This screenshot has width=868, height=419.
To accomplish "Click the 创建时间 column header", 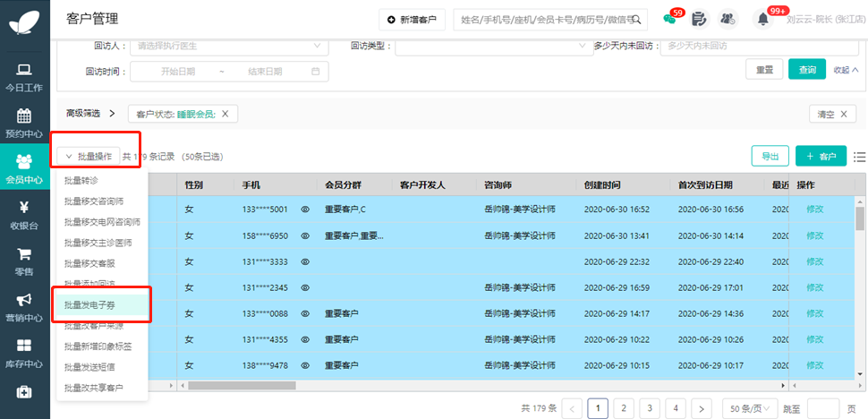I will pyautogui.click(x=602, y=184).
